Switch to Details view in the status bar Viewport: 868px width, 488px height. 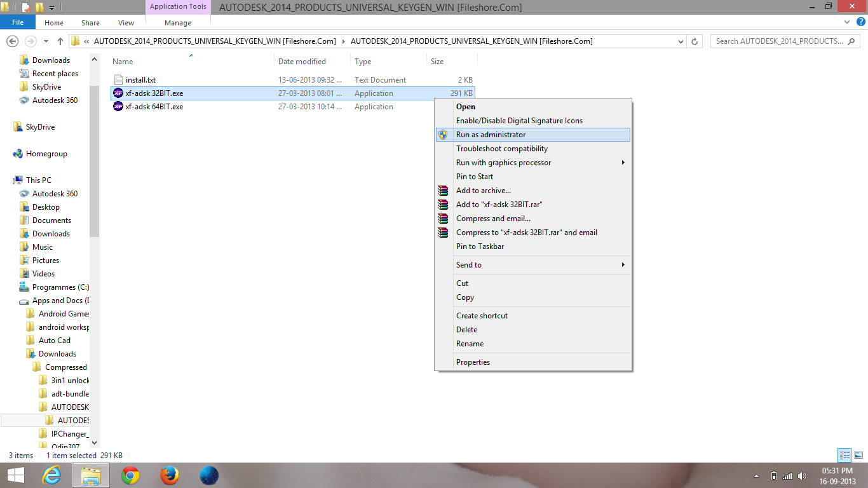[x=844, y=455]
